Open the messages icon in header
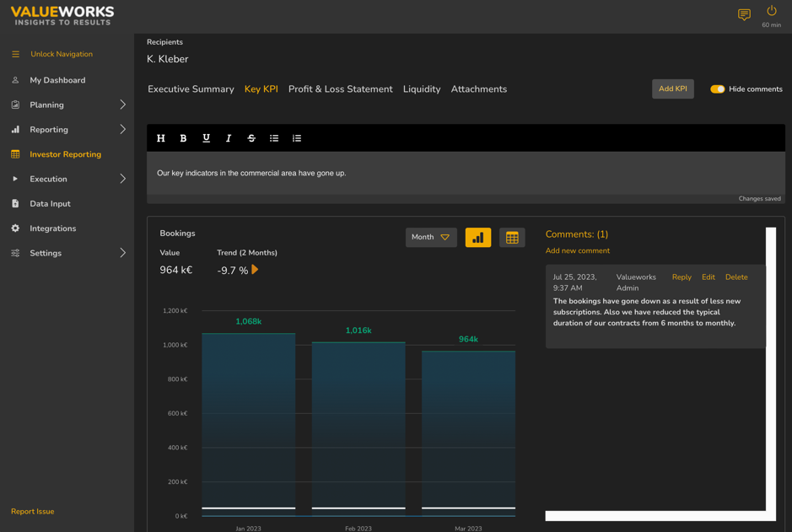 pyautogui.click(x=744, y=14)
